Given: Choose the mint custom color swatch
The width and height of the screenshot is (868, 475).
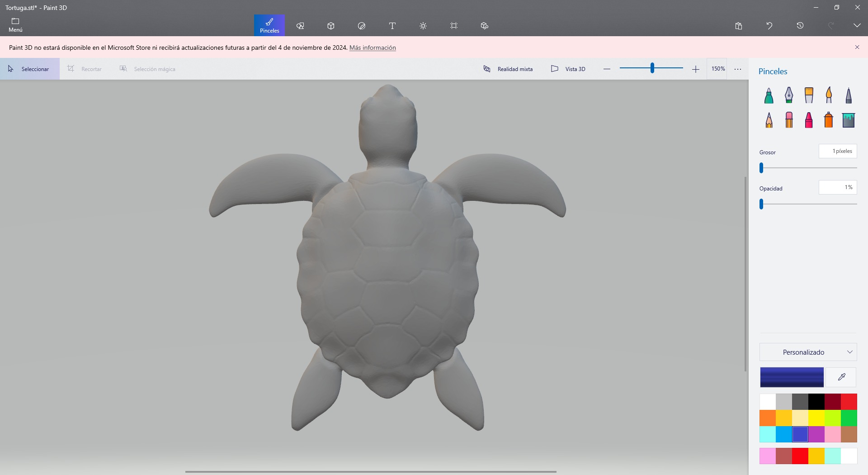Looking at the screenshot, I should [833, 456].
